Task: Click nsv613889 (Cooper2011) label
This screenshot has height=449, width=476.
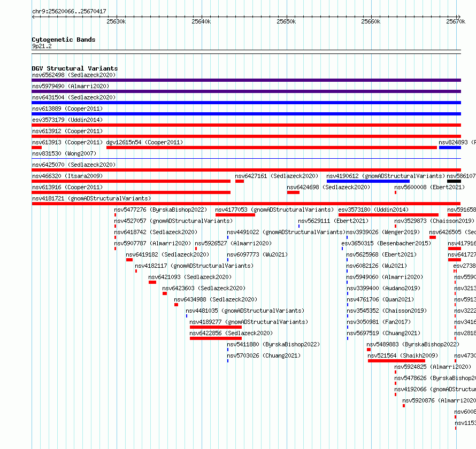Action: point(67,109)
